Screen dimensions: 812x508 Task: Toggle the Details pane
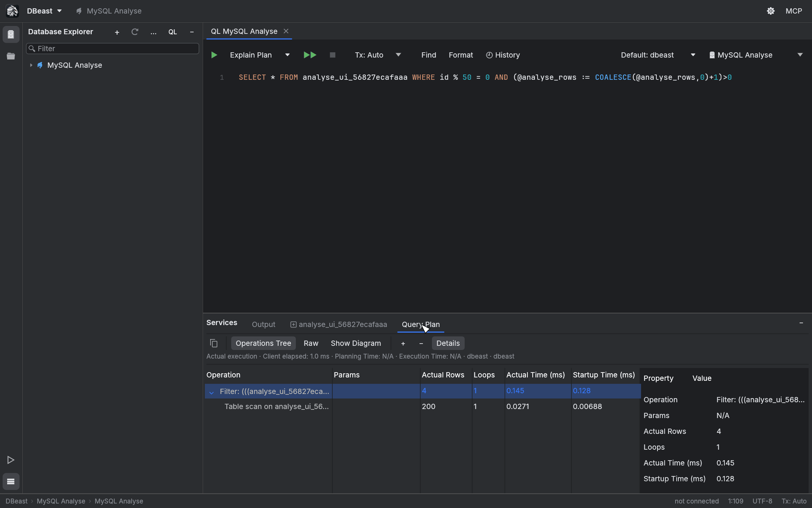(x=448, y=343)
